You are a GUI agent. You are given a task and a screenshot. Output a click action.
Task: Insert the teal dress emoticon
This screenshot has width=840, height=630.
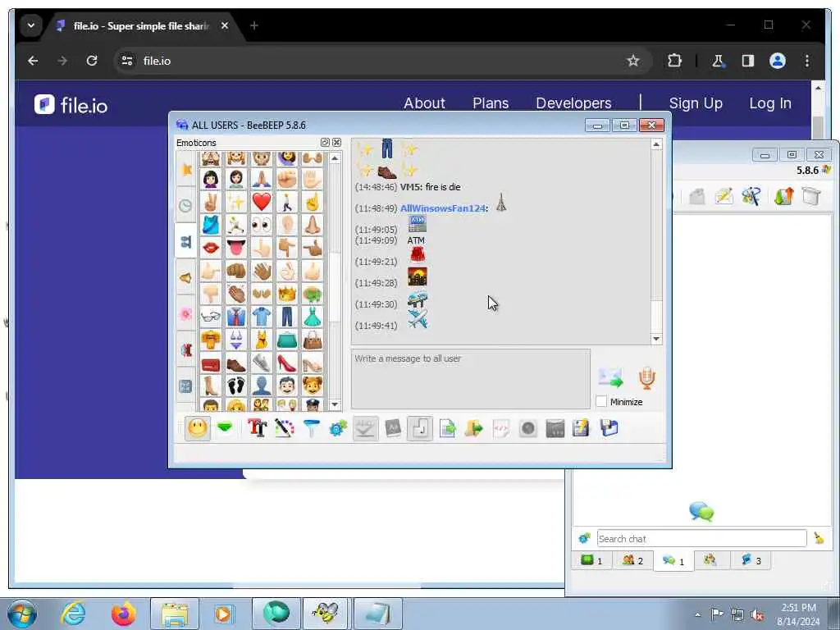point(313,317)
